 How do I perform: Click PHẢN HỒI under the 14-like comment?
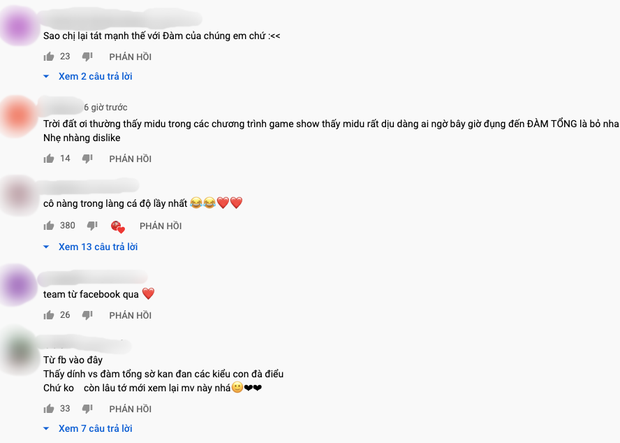pyautogui.click(x=130, y=159)
